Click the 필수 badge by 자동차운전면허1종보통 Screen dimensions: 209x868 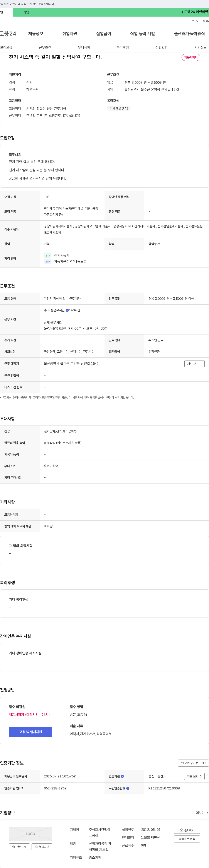click(x=48, y=262)
